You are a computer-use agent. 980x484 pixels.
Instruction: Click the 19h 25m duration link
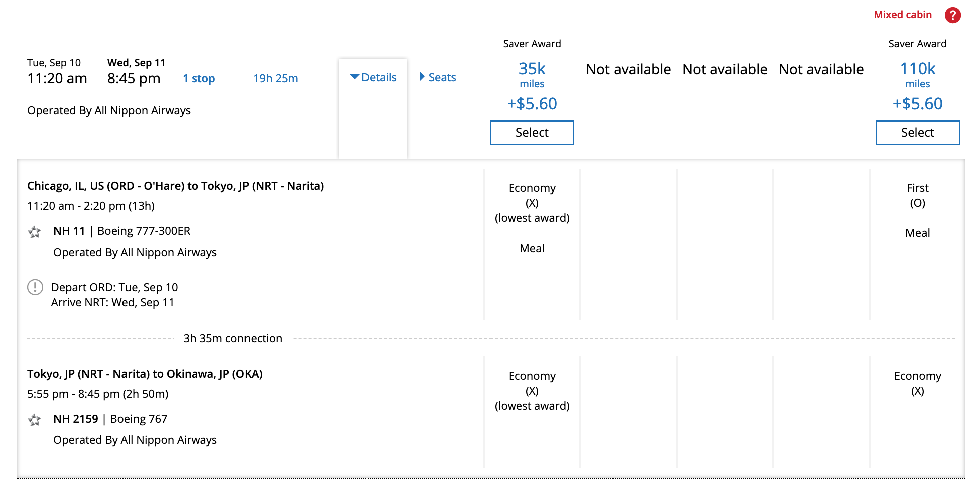[x=275, y=79]
